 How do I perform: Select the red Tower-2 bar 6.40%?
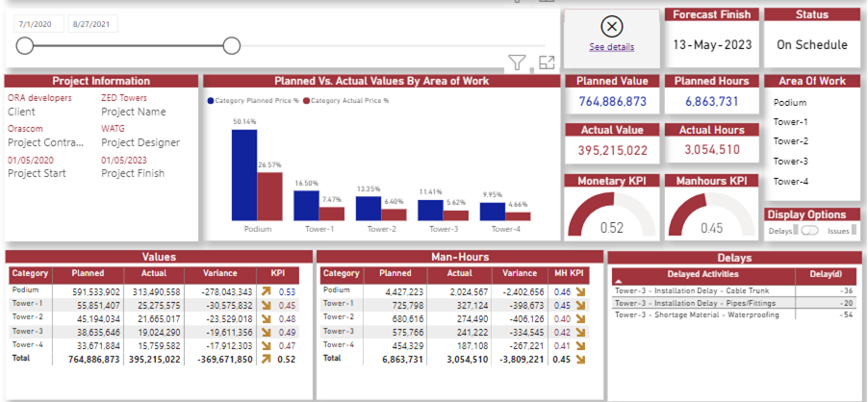pos(394,214)
